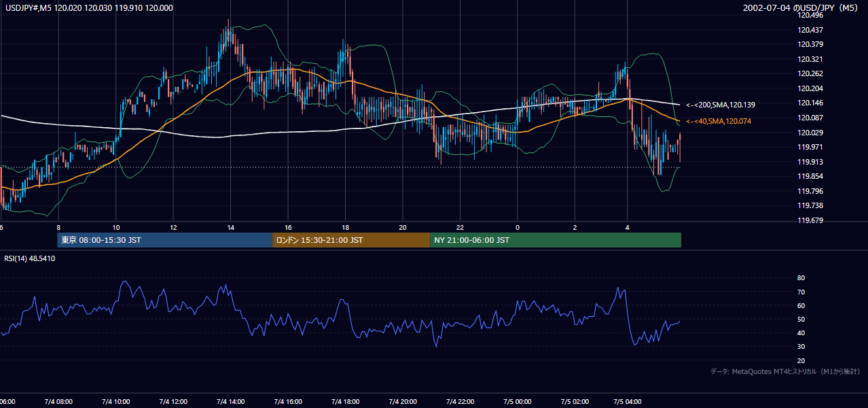The height and width of the screenshot is (408, 868).
Task: Click price level 120.379 on the axis
Action: [810, 44]
